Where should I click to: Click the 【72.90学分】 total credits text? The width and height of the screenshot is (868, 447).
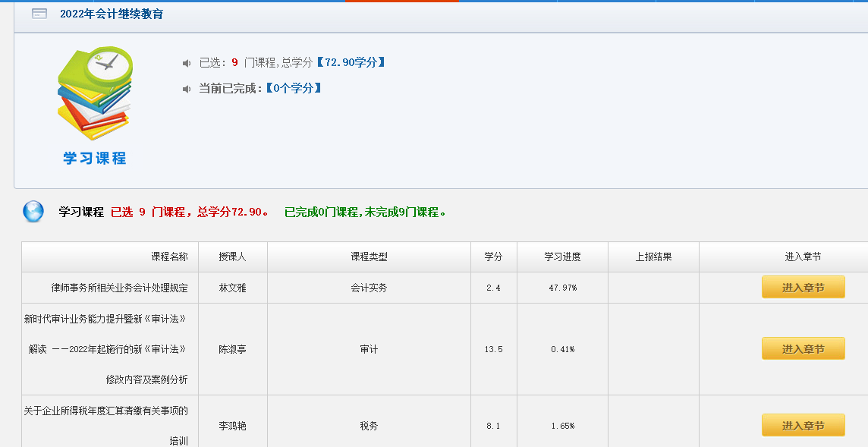coord(350,62)
